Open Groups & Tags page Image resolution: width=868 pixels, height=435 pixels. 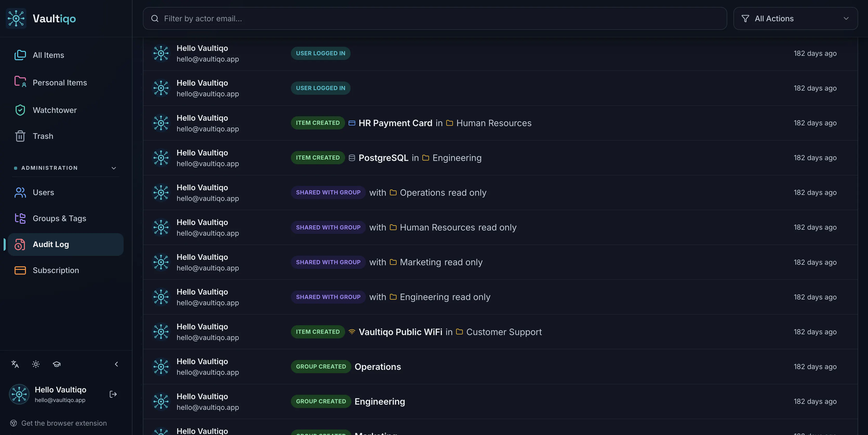[x=65, y=219]
